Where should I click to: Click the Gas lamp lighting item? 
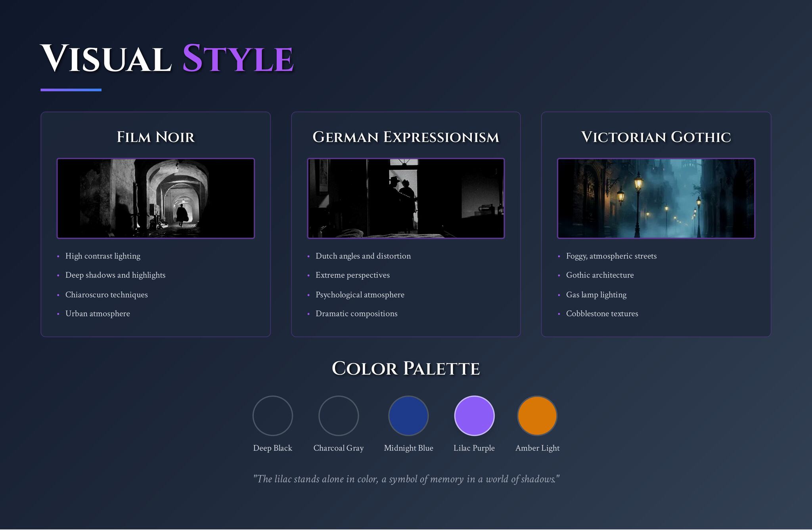596,295
